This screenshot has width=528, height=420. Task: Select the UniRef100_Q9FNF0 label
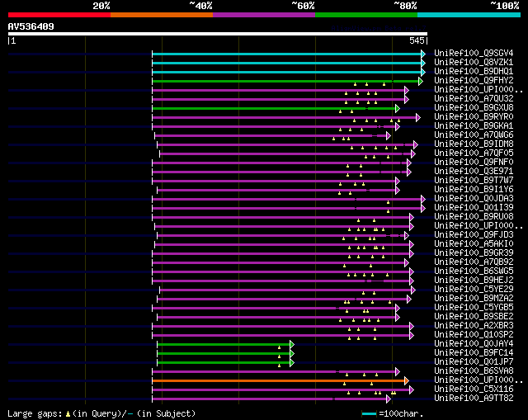coord(474,163)
